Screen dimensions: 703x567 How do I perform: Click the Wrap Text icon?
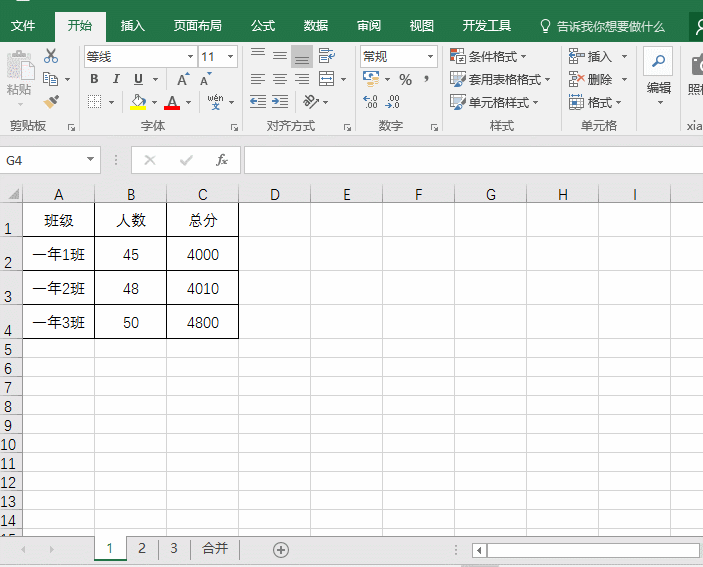[326, 56]
